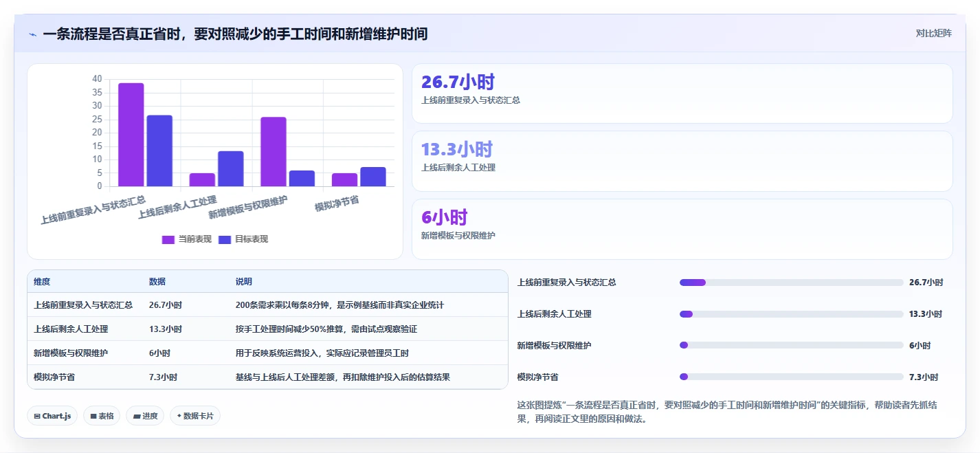This screenshot has height=453, width=980.
Task: Click the 6小时 data card
Action: click(x=682, y=229)
